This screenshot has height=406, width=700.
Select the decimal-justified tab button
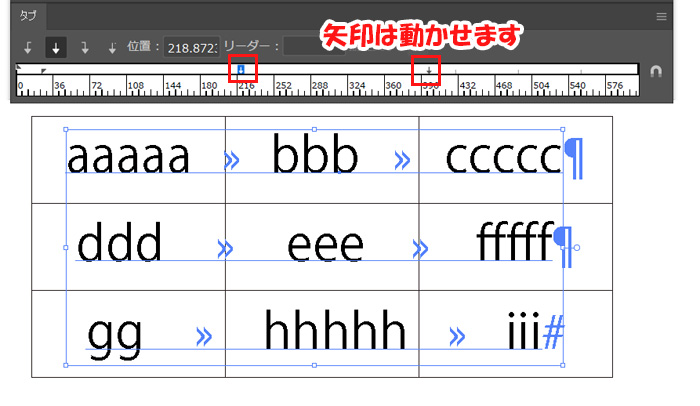[x=112, y=47]
